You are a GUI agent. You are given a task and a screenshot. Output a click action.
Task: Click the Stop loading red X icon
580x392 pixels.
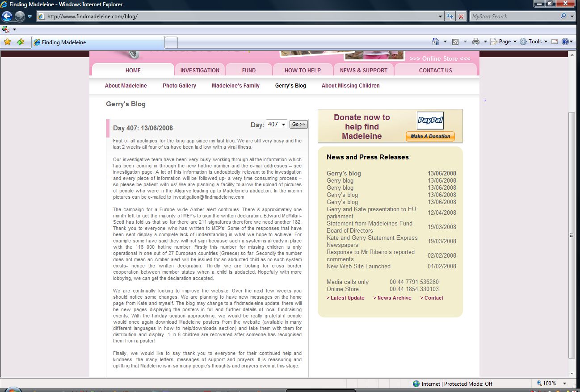click(461, 17)
